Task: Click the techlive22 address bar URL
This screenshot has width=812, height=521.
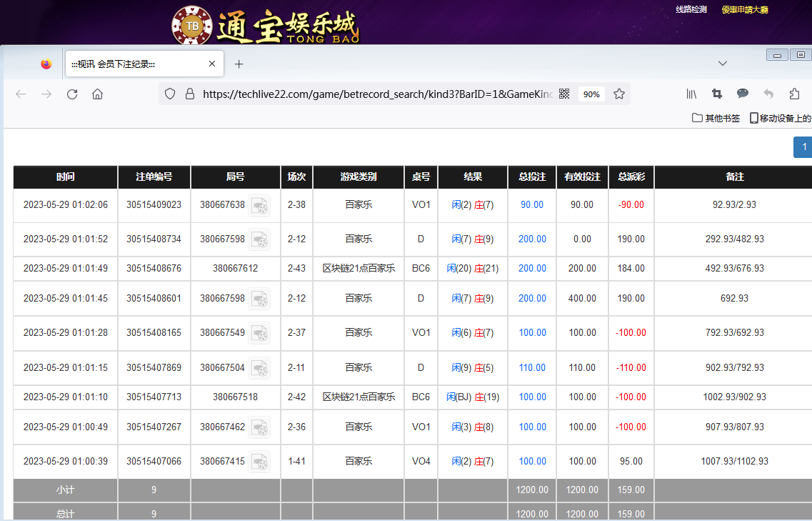Action: coord(378,94)
